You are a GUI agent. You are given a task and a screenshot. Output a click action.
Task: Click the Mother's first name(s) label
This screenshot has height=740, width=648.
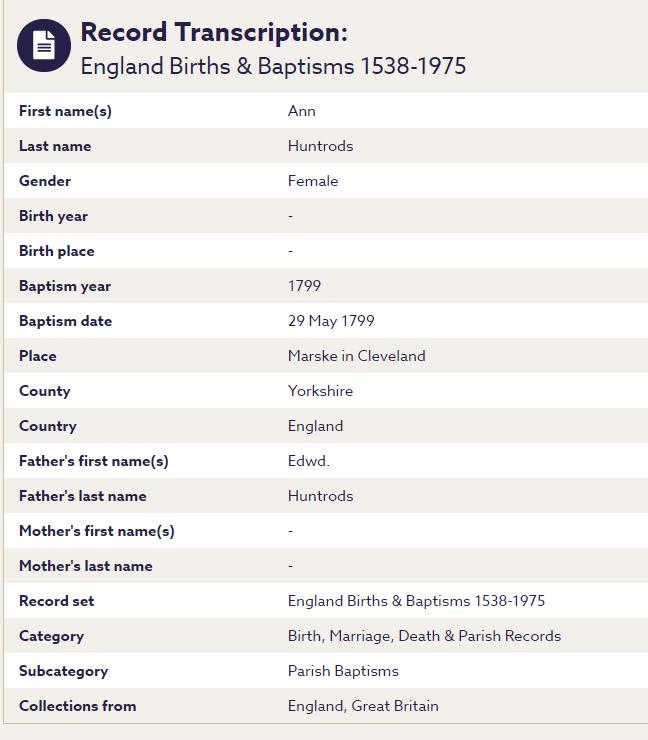[96, 531]
